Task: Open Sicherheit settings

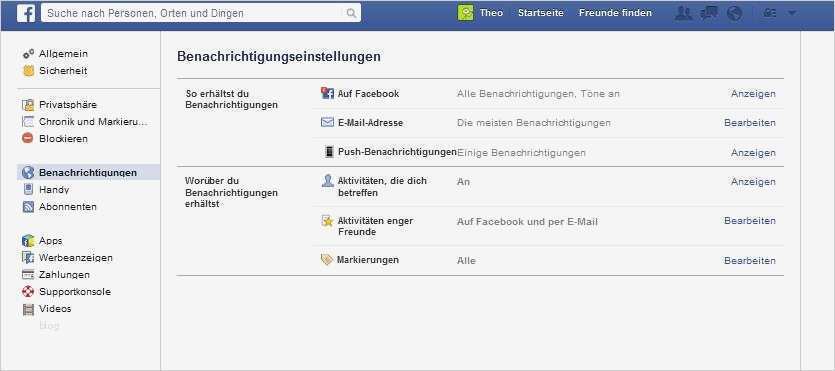Action: click(x=63, y=71)
